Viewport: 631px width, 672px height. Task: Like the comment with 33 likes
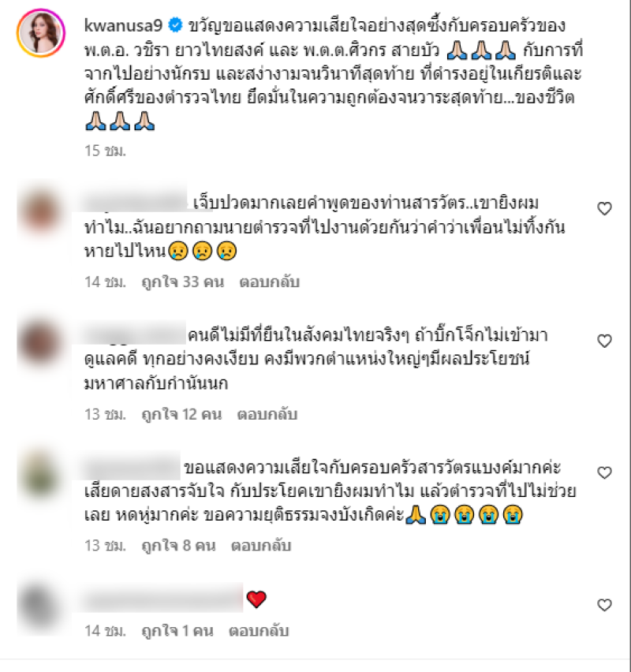click(x=604, y=209)
